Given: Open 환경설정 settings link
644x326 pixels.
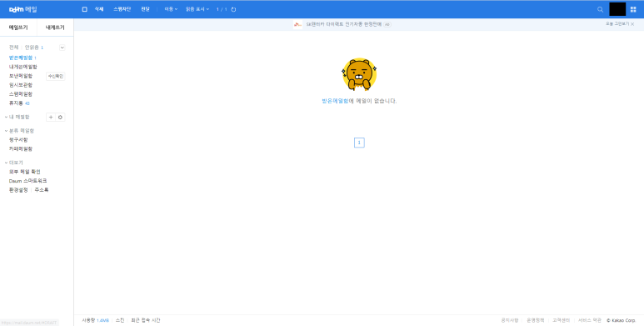Looking at the screenshot, I should tap(18, 190).
